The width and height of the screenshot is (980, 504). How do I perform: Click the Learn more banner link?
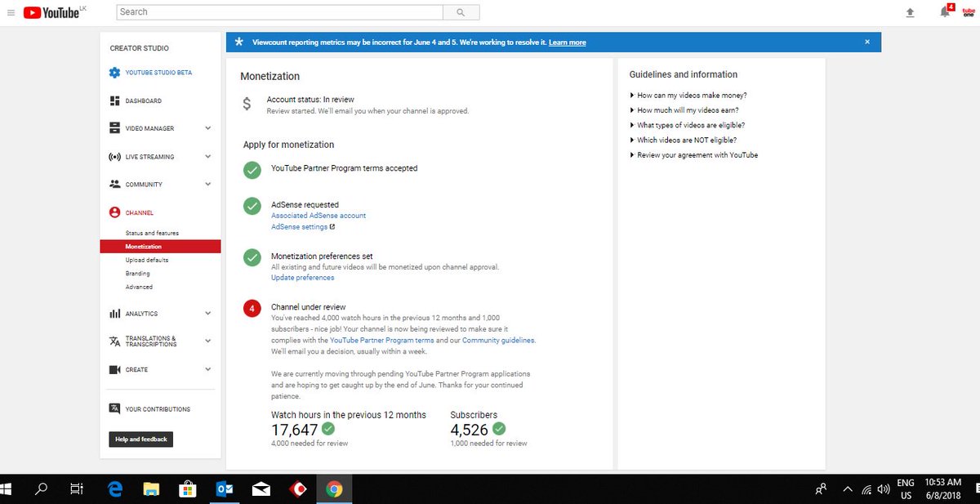(x=567, y=42)
